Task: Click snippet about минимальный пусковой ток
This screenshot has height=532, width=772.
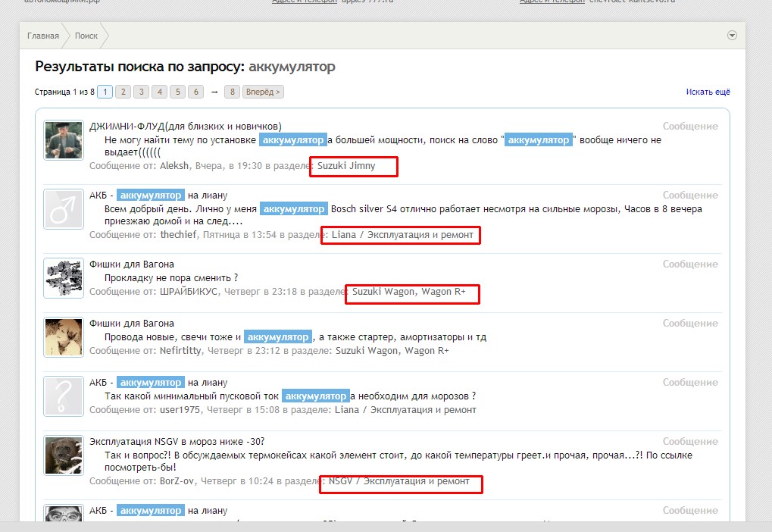Action: (290, 396)
